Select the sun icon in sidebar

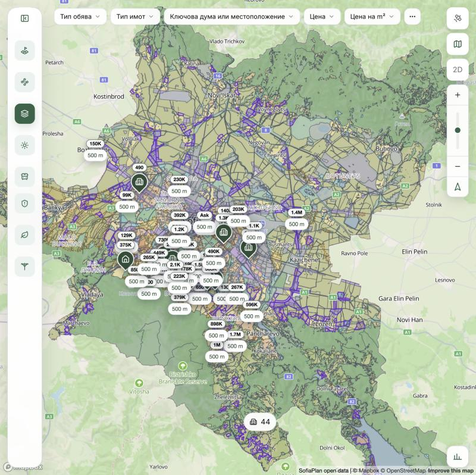click(24, 145)
